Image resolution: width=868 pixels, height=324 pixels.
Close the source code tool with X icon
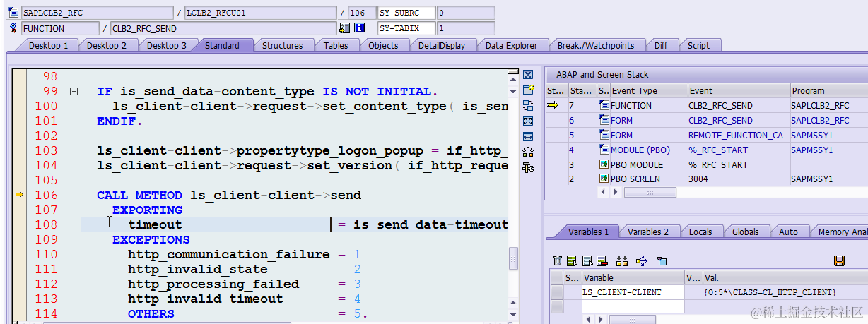tap(527, 74)
